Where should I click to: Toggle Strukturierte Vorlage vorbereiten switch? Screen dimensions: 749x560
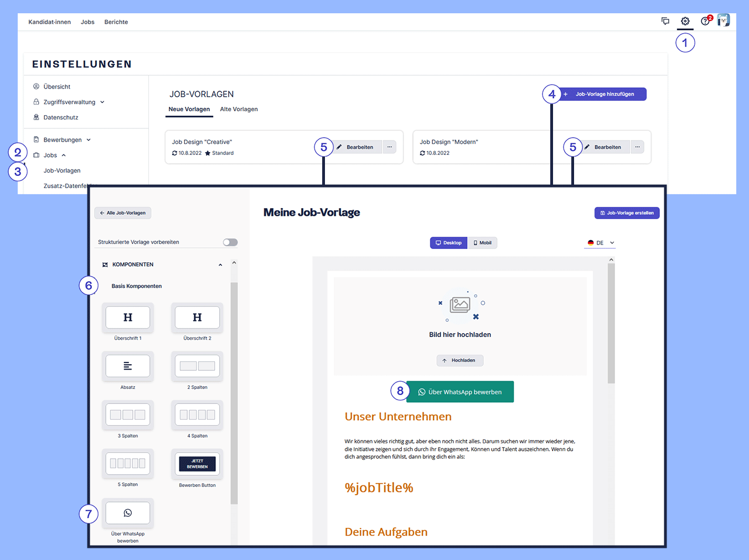coord(230,242)
